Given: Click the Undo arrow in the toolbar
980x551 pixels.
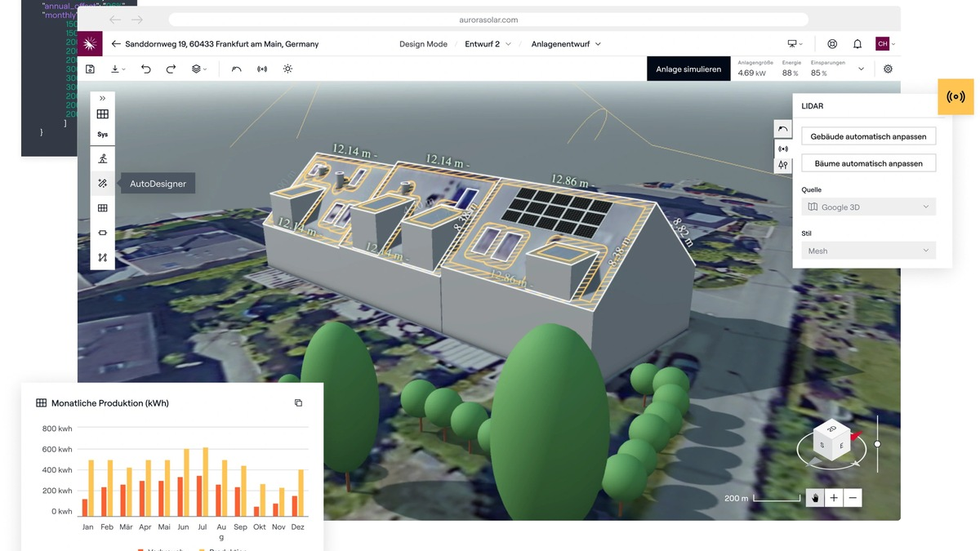Looking at the screenshot, I should coord(146,69).
